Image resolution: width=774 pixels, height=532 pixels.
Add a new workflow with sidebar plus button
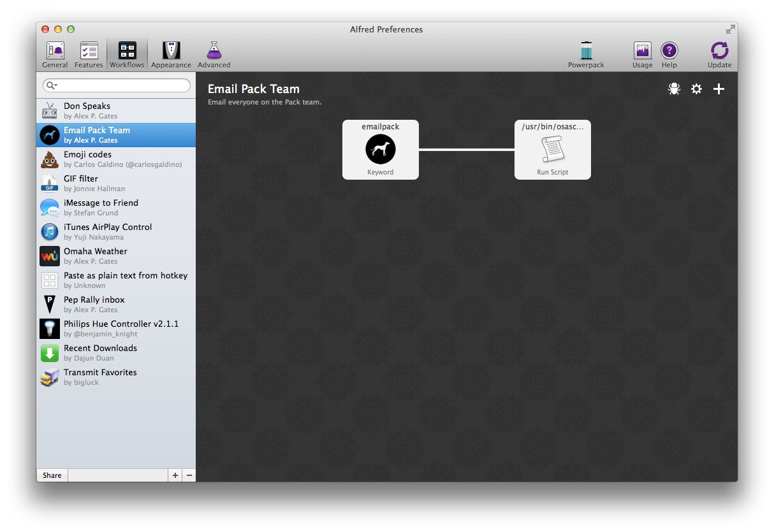(175, 475)
